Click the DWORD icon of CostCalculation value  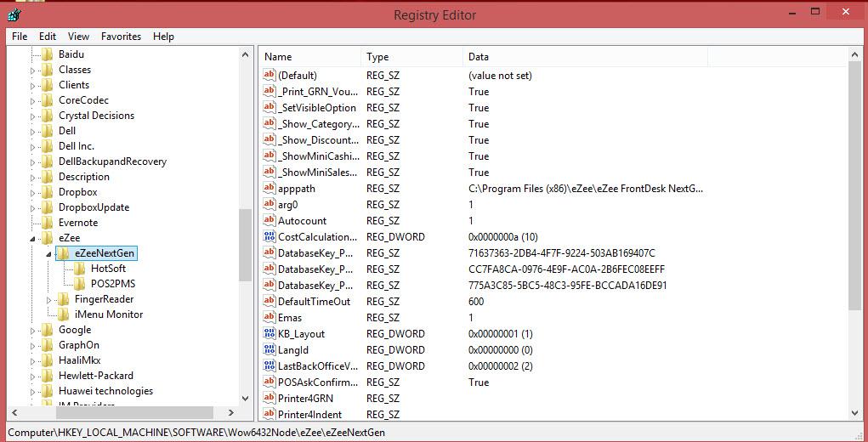tap(269, 237)
